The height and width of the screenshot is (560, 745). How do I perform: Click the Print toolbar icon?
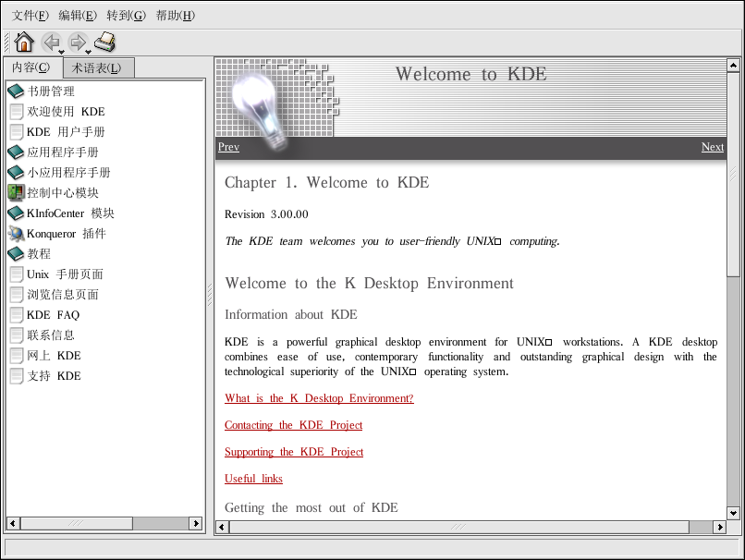click(105, 42)
